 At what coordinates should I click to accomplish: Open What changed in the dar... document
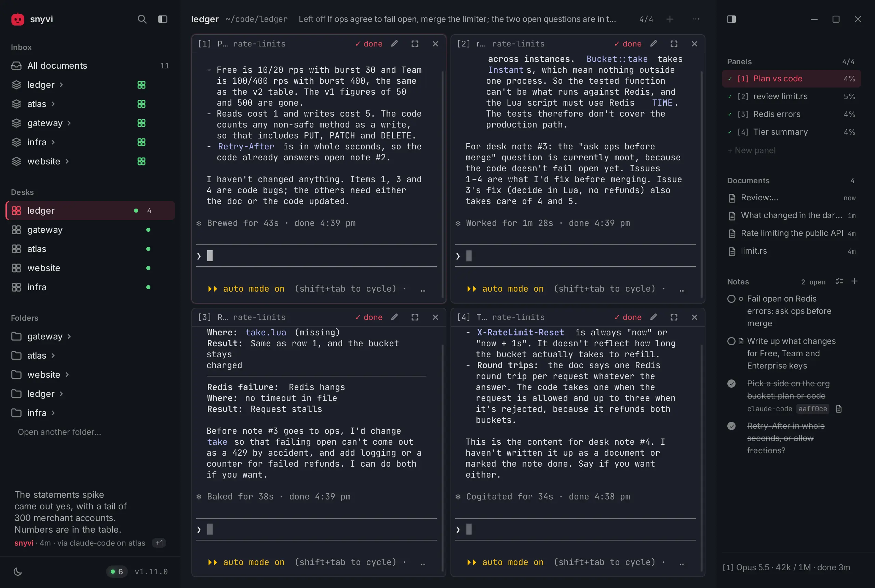click(x=791, y=216)
